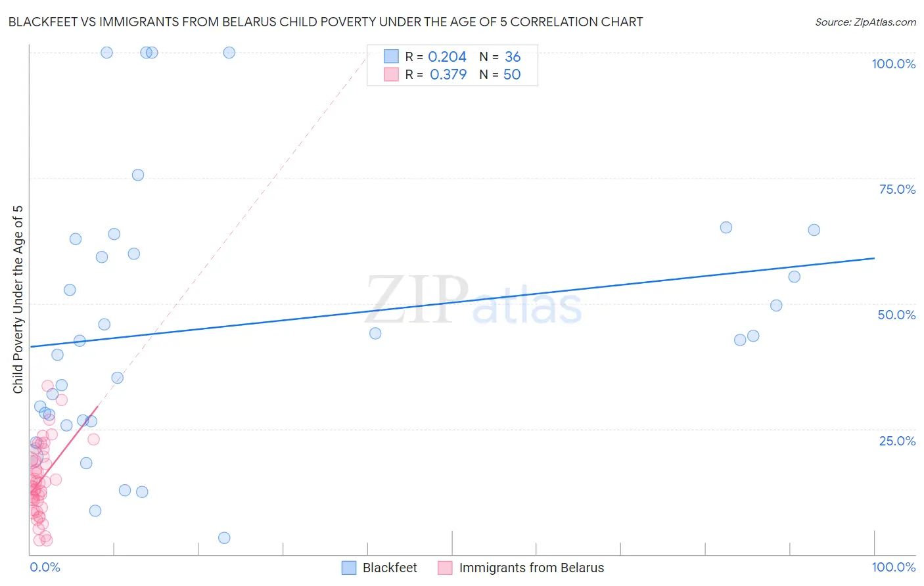This screenshot has width=924, height=586.
Task: Click the Immigrants from Belarus legend swatch
Action: coord(445,568)
